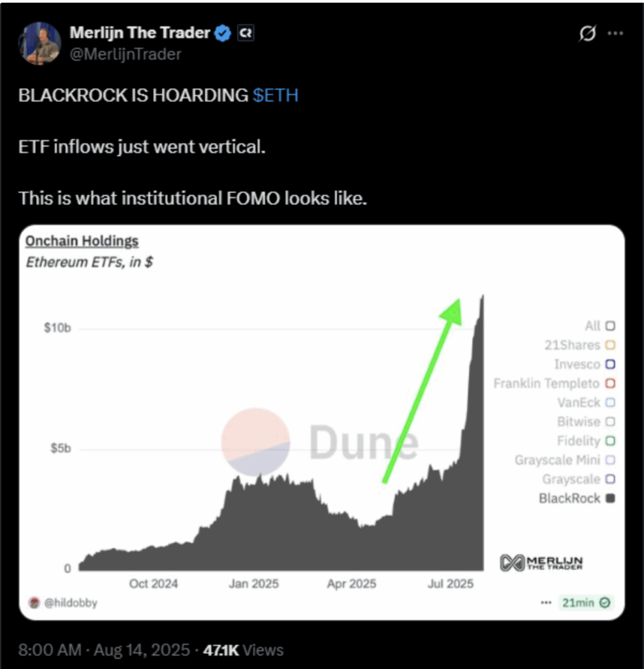Click the @MerlijnTrader handle
Screen dimensions: 644x669
click(125, 54)
